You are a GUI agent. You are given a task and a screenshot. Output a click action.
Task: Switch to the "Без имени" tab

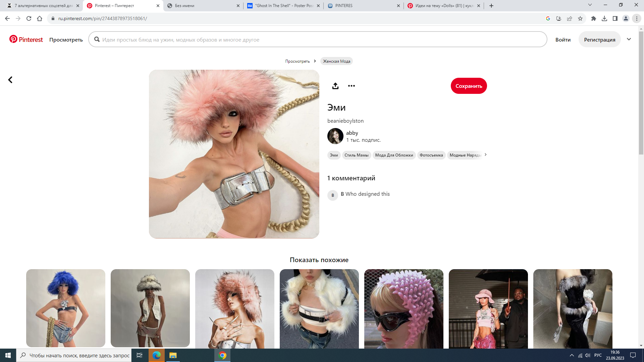(203, 6)
